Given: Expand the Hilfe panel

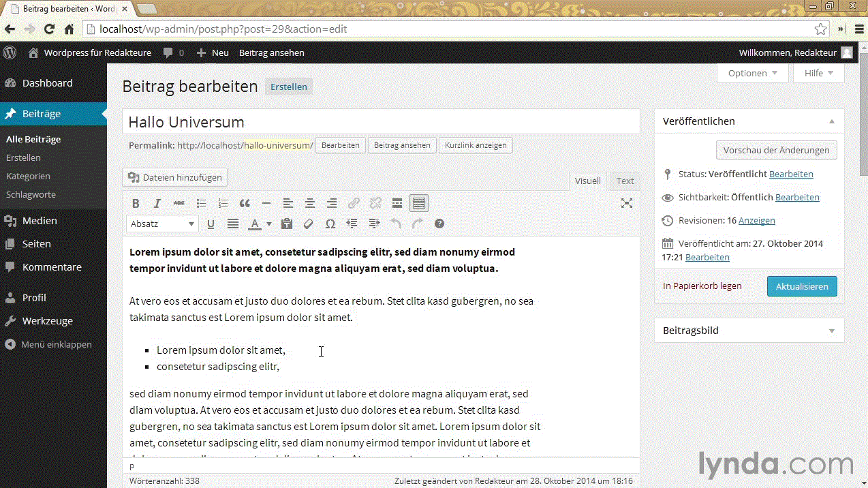Looking at the screenshot, I should (x=819, y=73).
